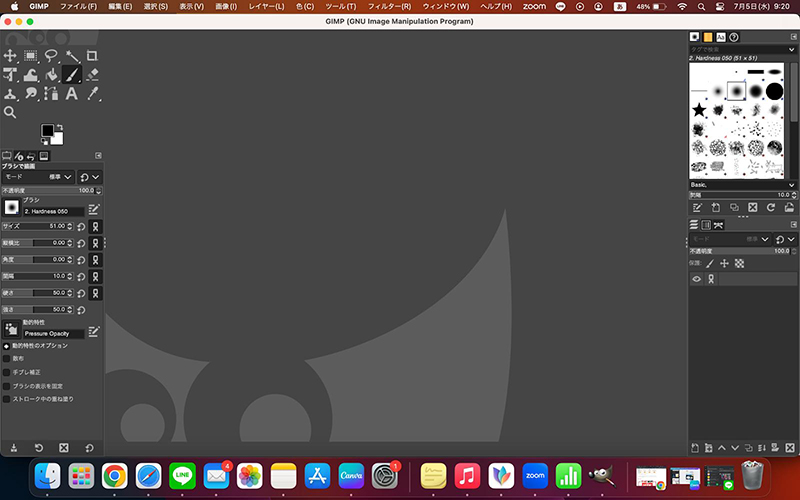The height and width of the screenshot is (500, 800).
Task: Reset brush size to native size
Action: point(81,227)
